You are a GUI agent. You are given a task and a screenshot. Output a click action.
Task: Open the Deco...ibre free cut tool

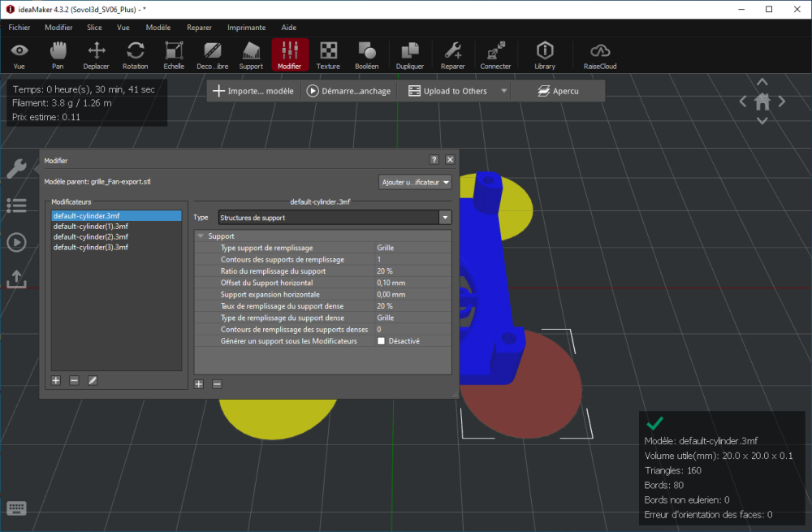(x=212, y=55)
